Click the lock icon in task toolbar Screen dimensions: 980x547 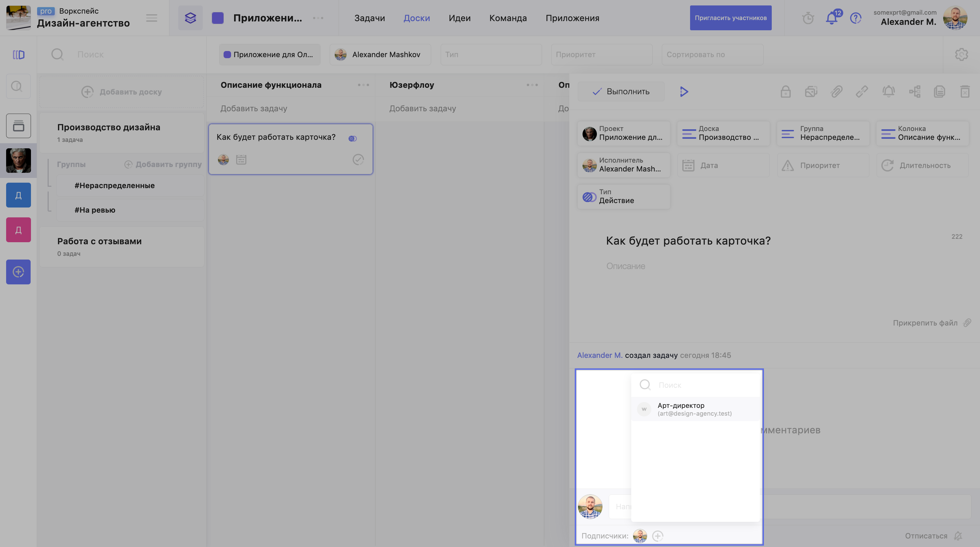pyautogui.click(x=785, y=92)
